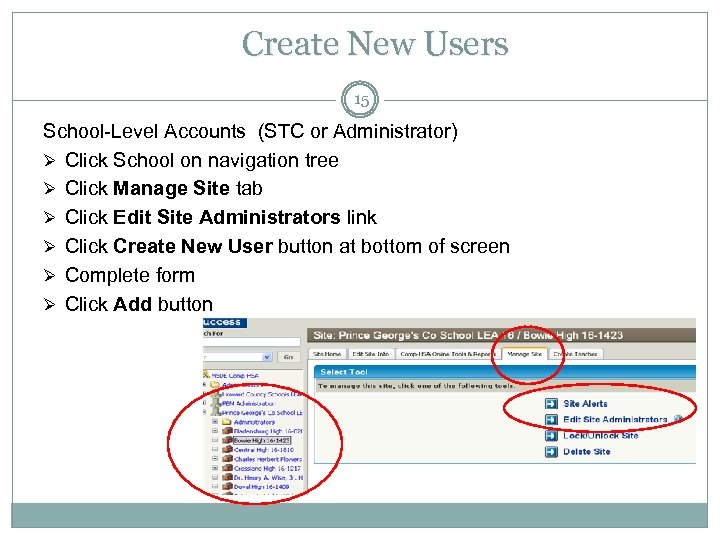
Task: Click the MSDE Comp HSA root icon
Action: click(x=207, y=375)
